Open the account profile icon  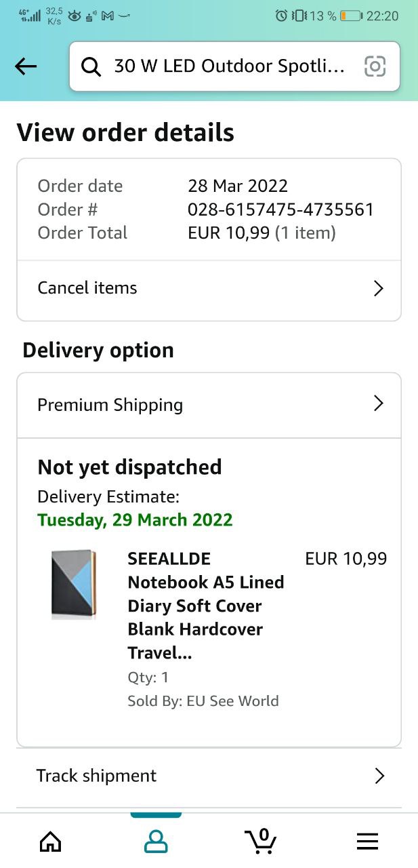[x=156, y=842]
